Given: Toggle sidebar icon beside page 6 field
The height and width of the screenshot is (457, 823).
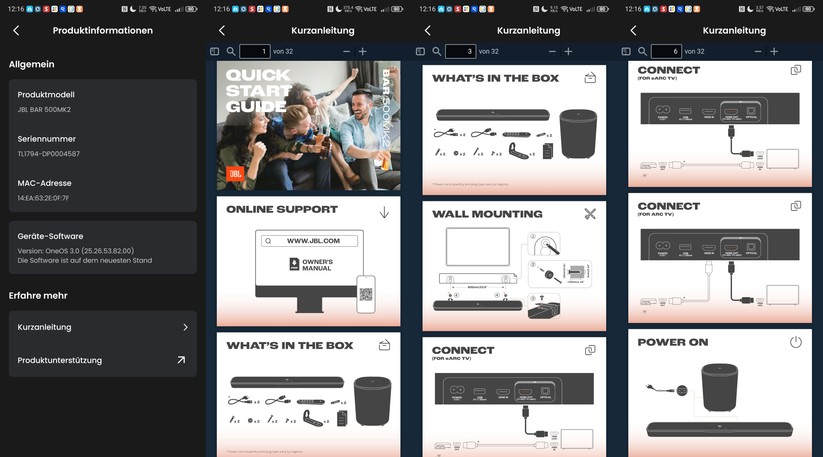Looking at the screenshot, I should 627,51.
